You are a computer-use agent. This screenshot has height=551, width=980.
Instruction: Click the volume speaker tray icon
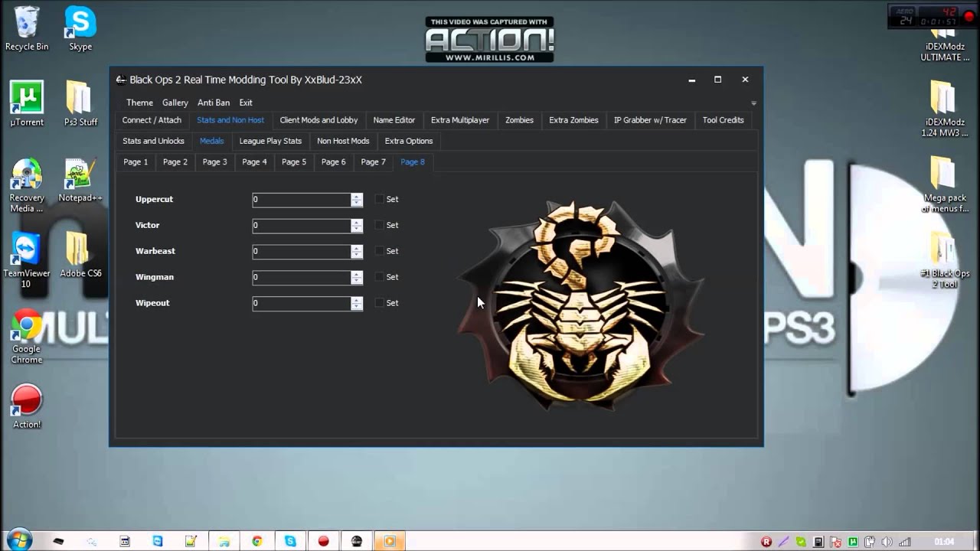887,542
